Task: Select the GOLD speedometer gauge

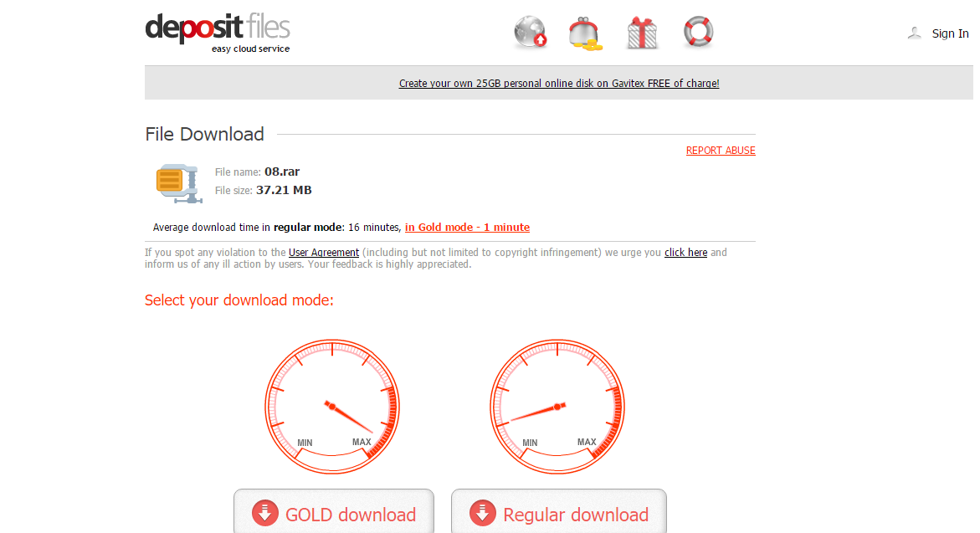Action: click(x=332, y=407)
